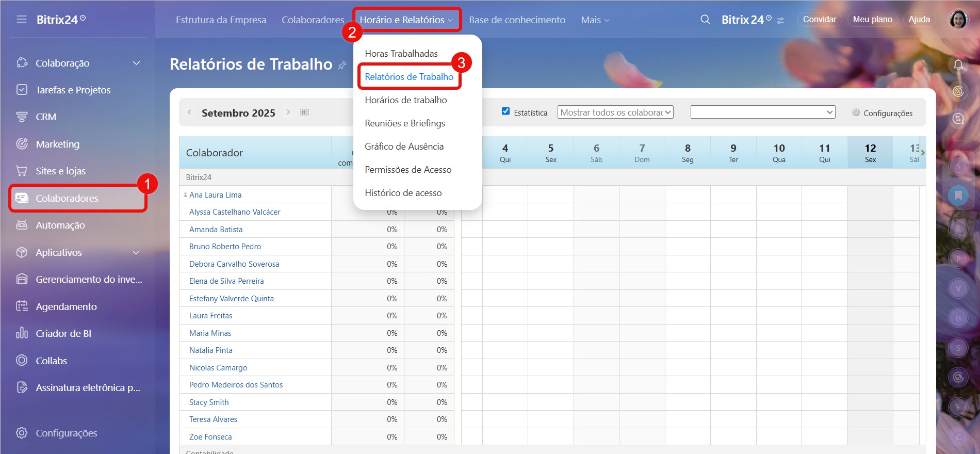
Task: Open Stacy Smith's profile link
Action: pyautogui.click(x=209, y=402)
